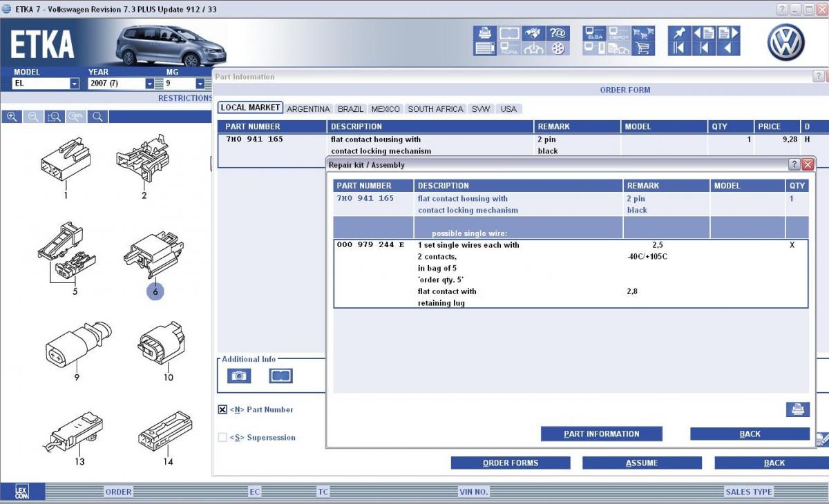The image size is (829, 504).
Task: Click the TC status bar field
Action: [323, 492]
